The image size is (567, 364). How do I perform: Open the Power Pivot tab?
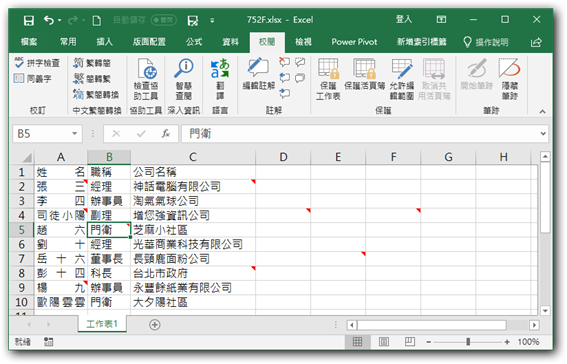point(354,42)
